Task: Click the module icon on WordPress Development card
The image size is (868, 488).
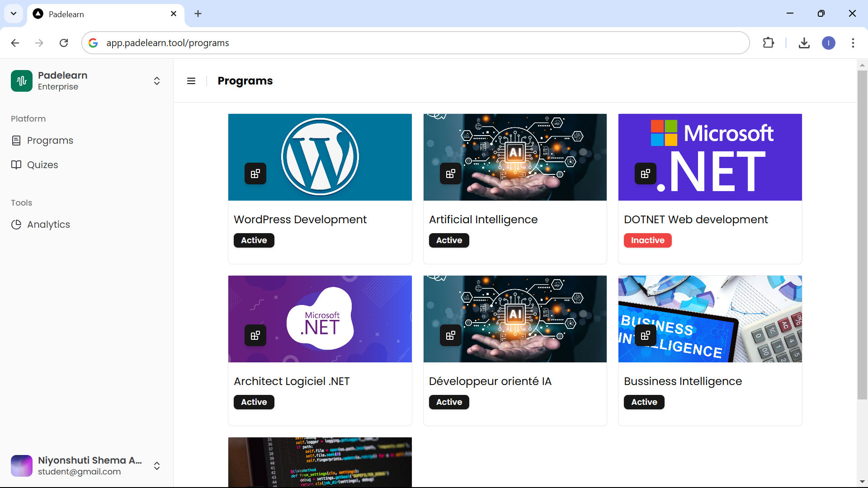Action: click(x=255, y=174)
